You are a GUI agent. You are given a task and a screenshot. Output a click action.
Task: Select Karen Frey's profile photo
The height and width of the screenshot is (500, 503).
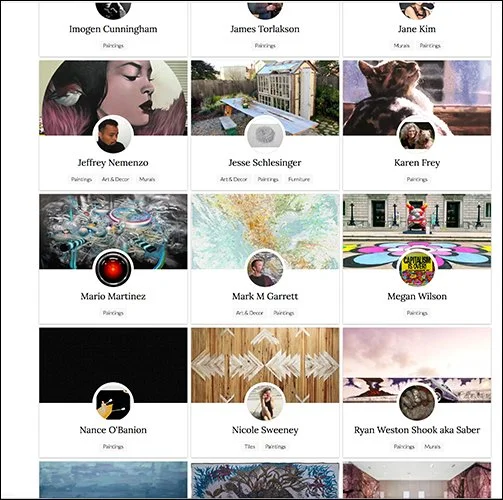(417, 135)
